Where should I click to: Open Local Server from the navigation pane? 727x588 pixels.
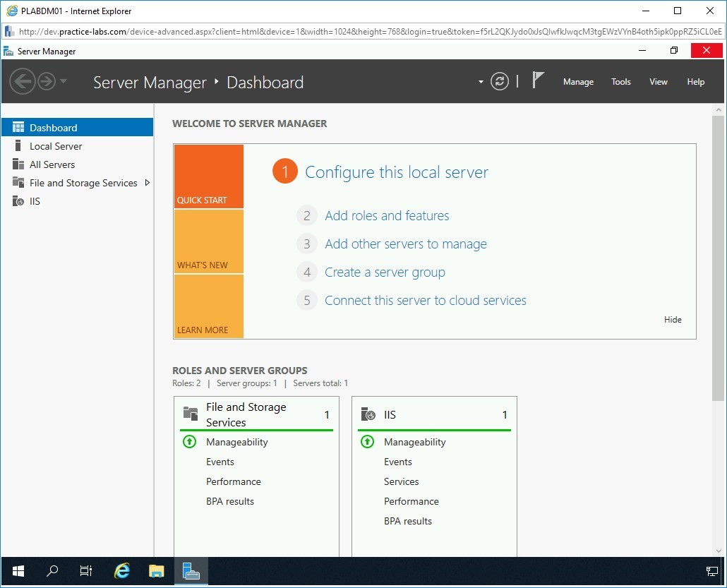tap(56, 145)
